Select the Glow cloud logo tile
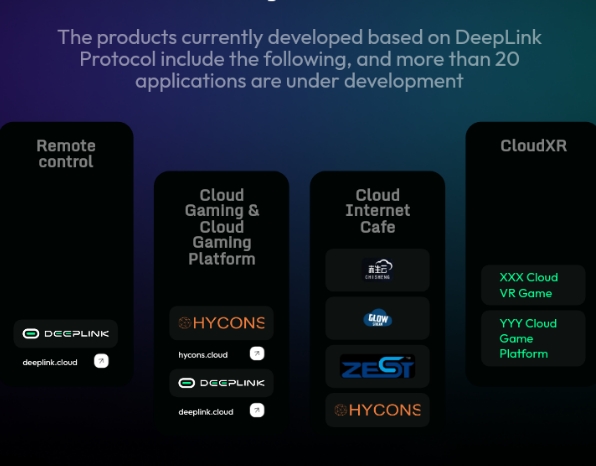The image size is (596, 466). (377, 319)
